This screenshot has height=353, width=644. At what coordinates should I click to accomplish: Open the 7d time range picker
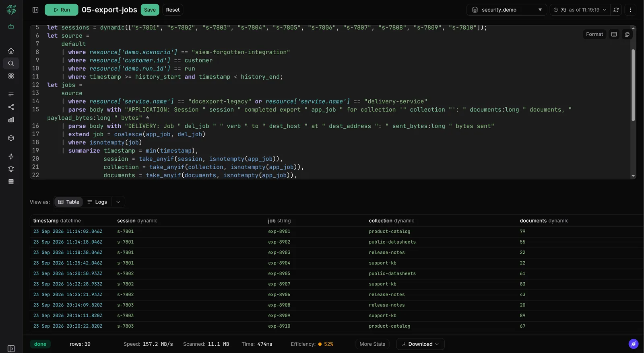click(580, 10)
